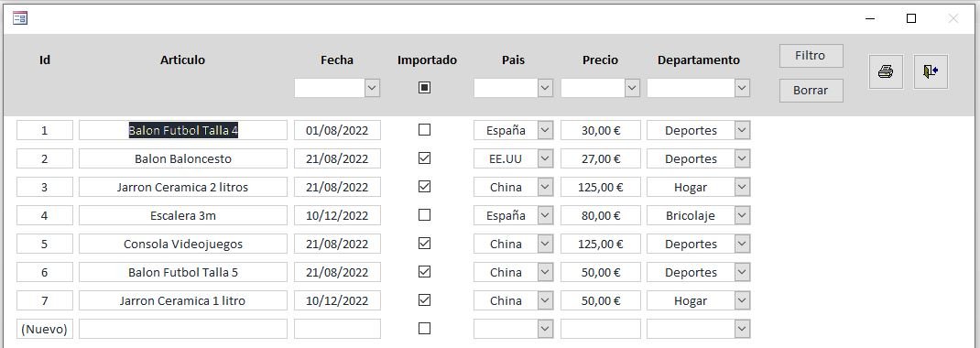Click the exit door icon button
Image resolution: width=980 pixels, height=348 pixels.
(931, 71)
